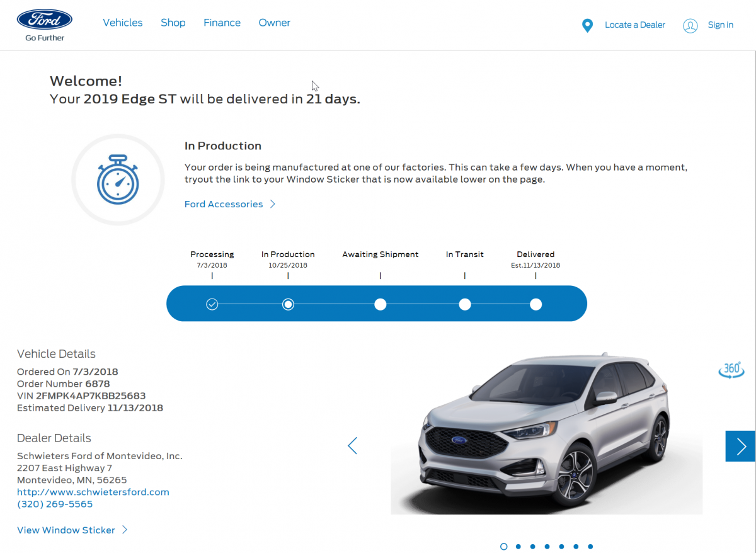Select the fifth carousel pagination dot
Image resolution: width=756 pixels, height=553 pixels.
(x=561, y=547)
